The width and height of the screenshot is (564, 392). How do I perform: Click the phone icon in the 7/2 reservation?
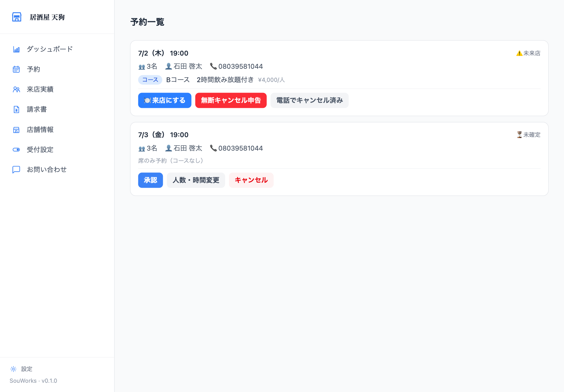(213, 66)
